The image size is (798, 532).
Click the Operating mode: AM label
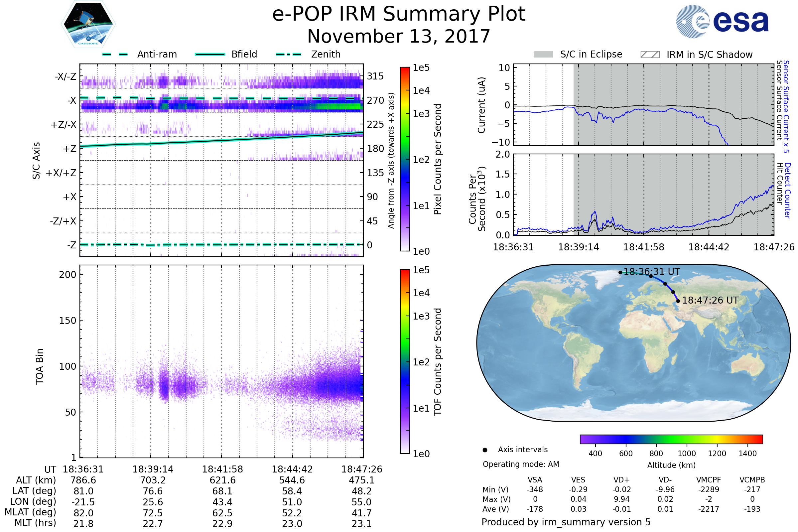pyautogui.click(x=521, y=464)
